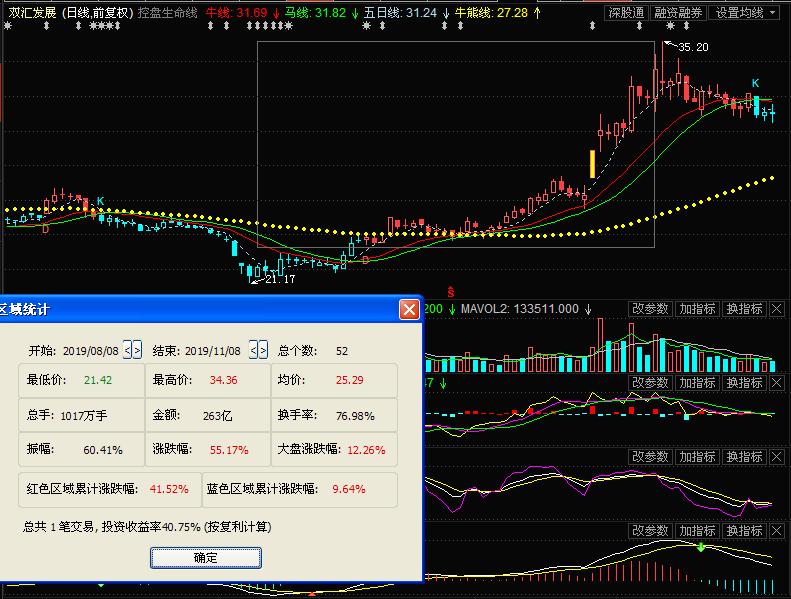Click the red S marker below the chart
The height and width of the screenshot is (599, 791).
tap(450, 292)
